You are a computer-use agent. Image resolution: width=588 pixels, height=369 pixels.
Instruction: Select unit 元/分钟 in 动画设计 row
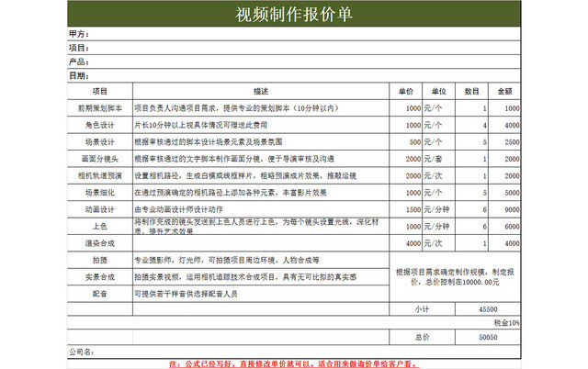coord(439,209)
